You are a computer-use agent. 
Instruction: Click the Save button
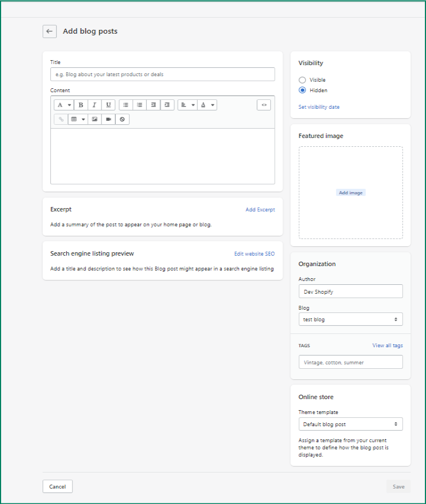(x=398, y=487)
